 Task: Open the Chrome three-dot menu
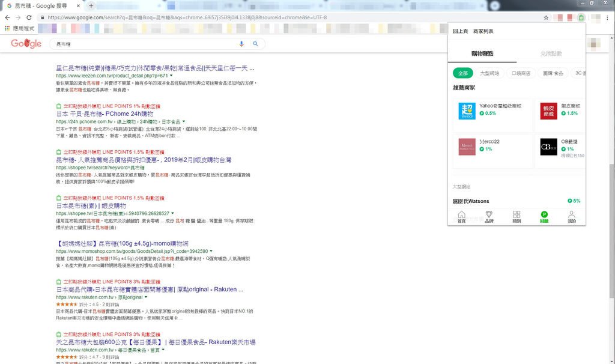(607, 17)
